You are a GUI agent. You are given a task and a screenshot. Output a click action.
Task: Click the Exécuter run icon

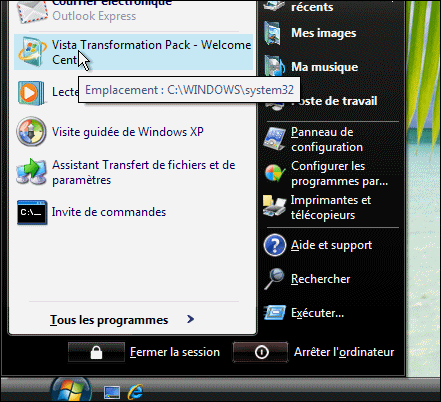pyautogui.click(x=275, y=313)
